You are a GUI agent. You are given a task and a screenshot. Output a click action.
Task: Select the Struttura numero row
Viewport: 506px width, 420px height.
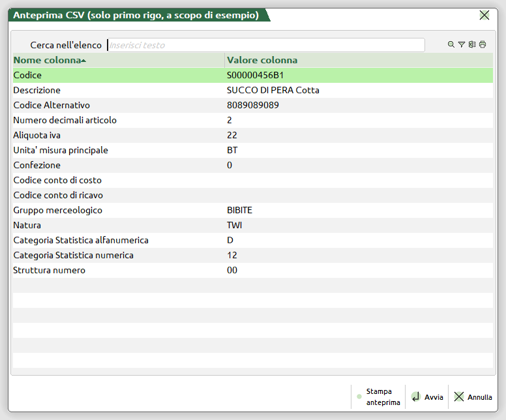tap(252, 270)
